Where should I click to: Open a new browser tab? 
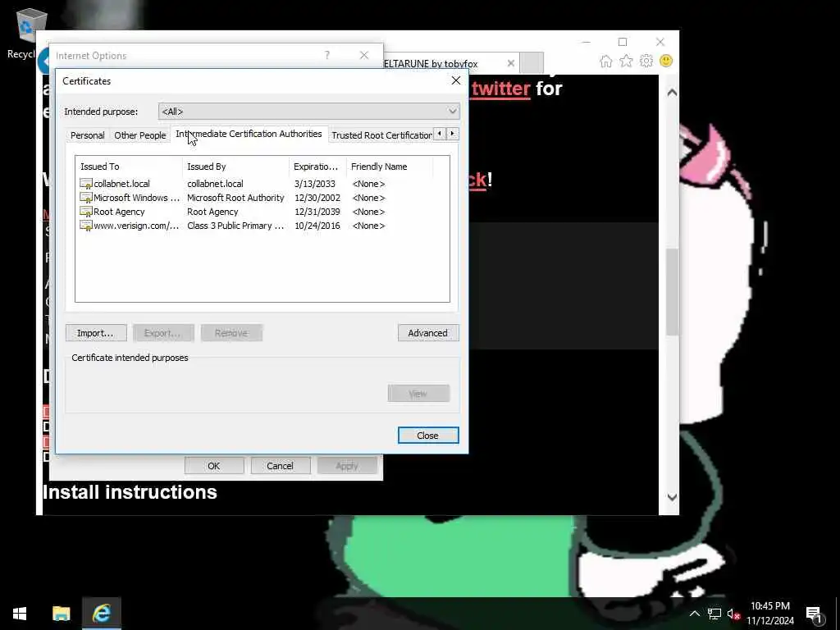click(532, 62)
